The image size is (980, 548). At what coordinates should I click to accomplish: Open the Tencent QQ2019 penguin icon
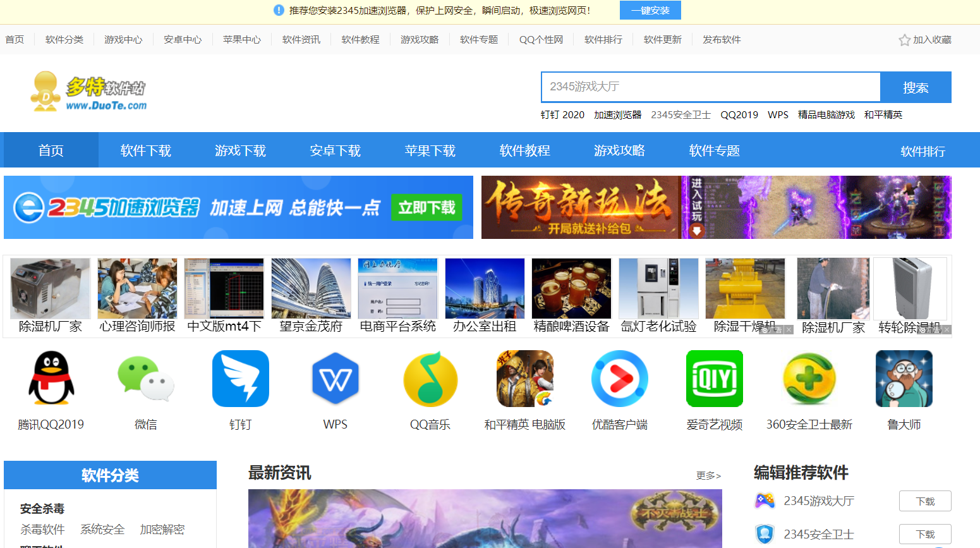coord(51,378)
